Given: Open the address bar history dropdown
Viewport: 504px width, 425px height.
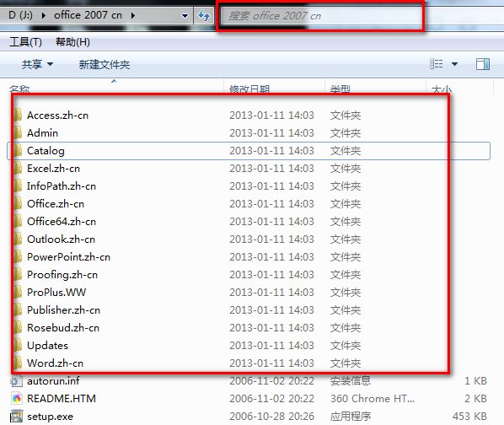Looking at the screenshot, I should click(185, 16).
